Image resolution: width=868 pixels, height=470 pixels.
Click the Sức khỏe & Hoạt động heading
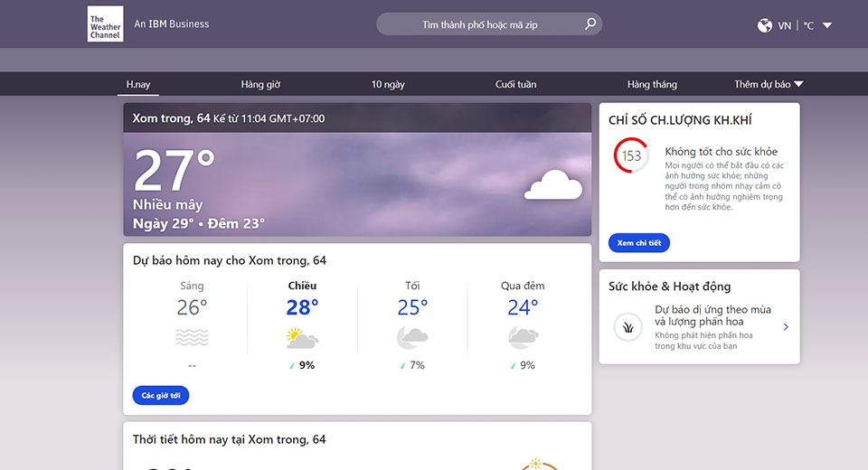point(670,287)
